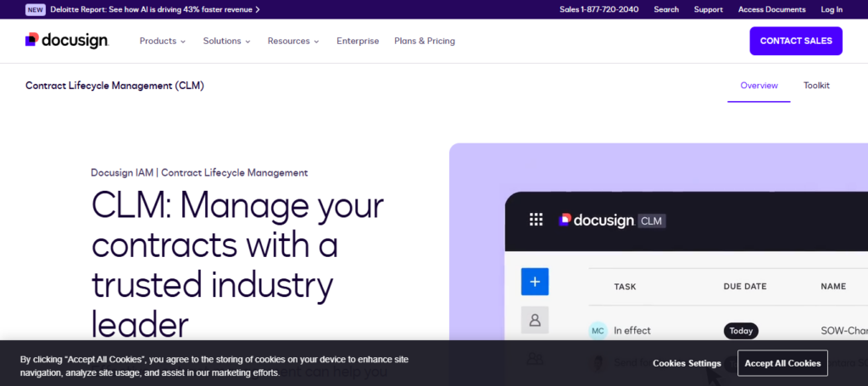Expand the Solutions dropdown menu

[x=227, y=41]
